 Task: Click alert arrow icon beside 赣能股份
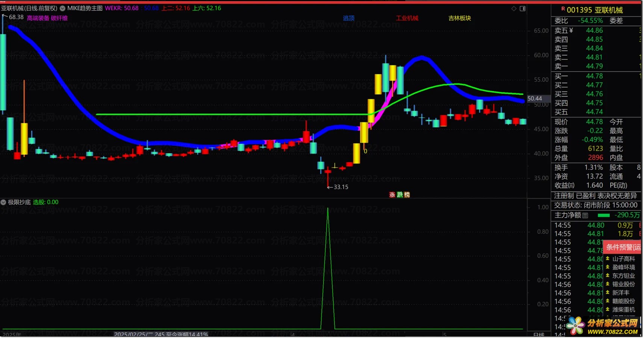pos(608,301)
